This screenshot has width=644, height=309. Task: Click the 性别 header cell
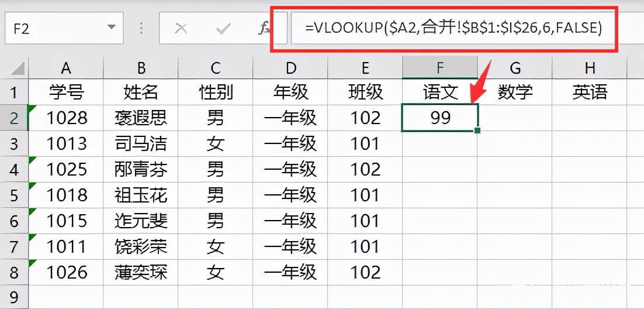click(216, 92)
